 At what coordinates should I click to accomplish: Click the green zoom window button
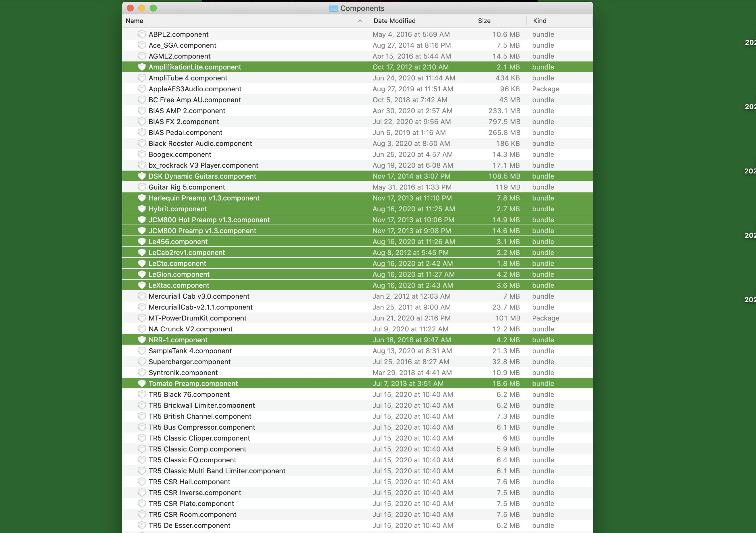pos(153,8)
